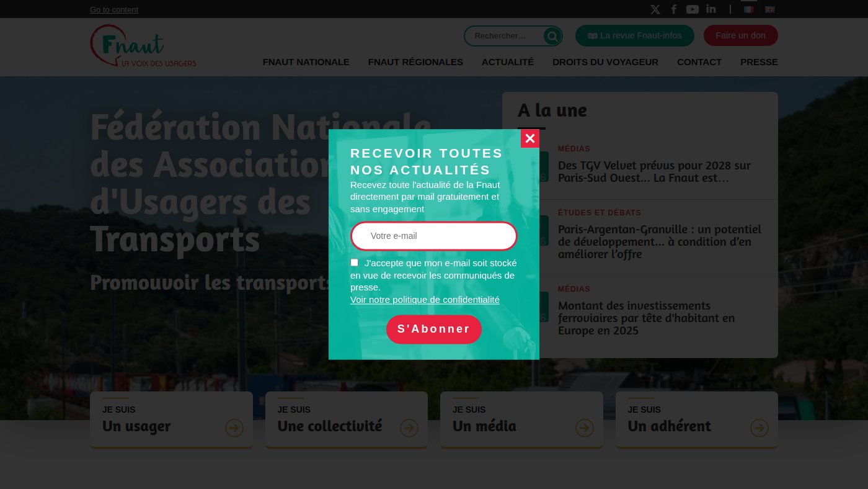Click the Études et débats category label
Image resolution: width=868 pixels, height=489 pixels.
pyautogui.click(x=600, y=213)
